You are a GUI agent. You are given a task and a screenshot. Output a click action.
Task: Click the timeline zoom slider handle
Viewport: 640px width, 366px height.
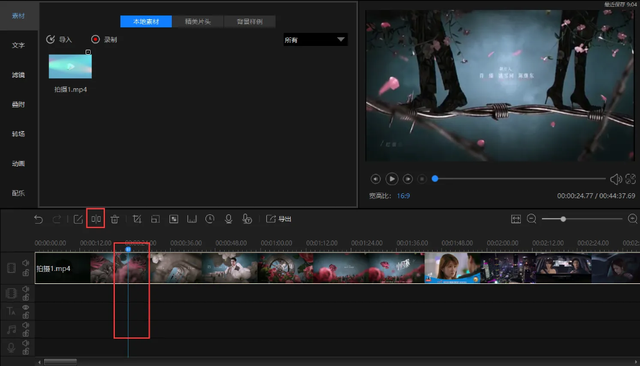coord(563,219)
